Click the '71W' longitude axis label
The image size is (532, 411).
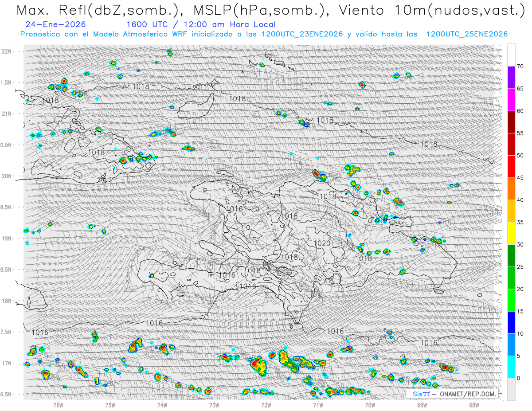click(x=318, y=405)
